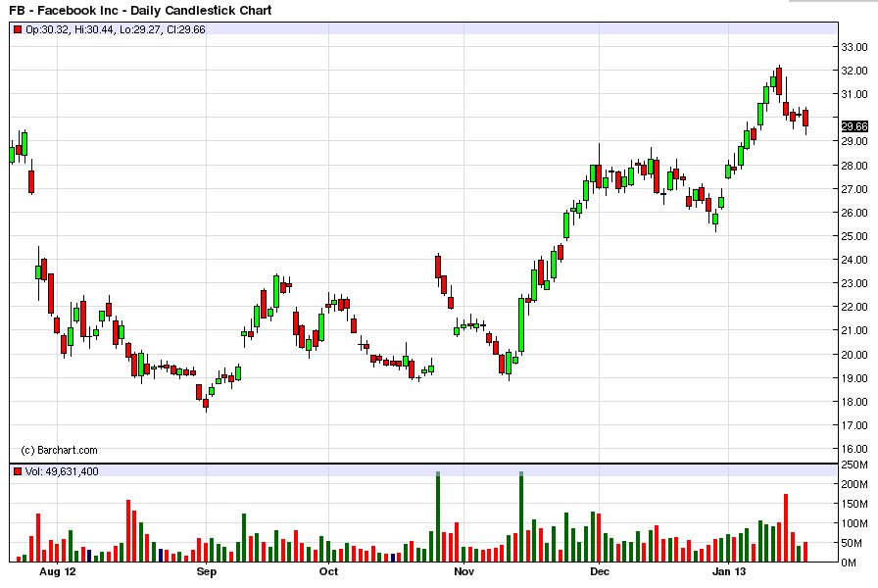Click the "21.00" price axis label

854,330
